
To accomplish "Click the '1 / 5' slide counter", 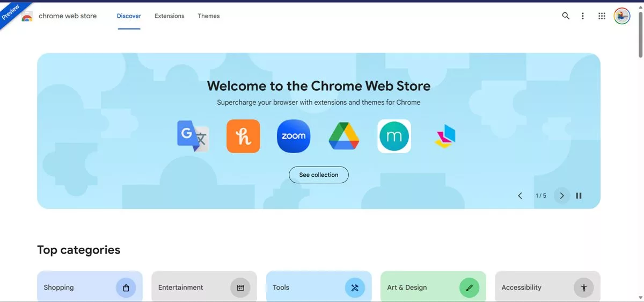I will click(541, 196).
